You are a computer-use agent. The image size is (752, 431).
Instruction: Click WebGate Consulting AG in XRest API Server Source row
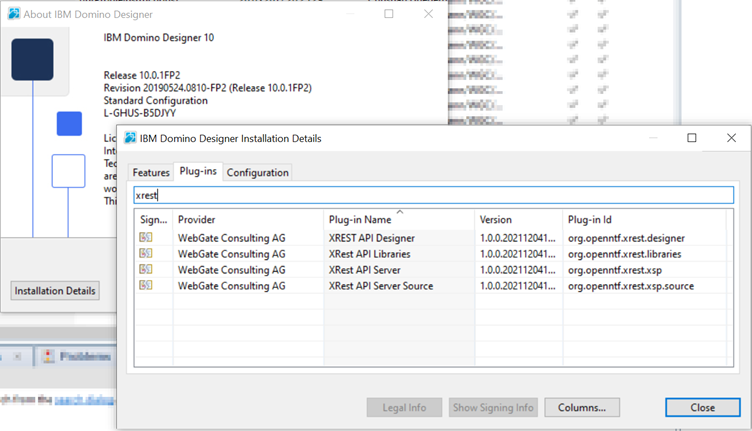pyautogui.click(x=232, y=286)
